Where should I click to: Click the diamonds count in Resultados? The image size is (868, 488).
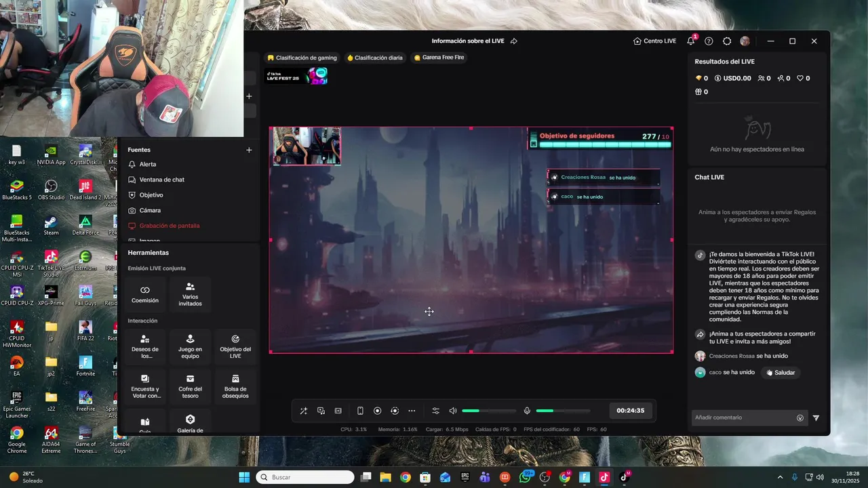[702, 79]
